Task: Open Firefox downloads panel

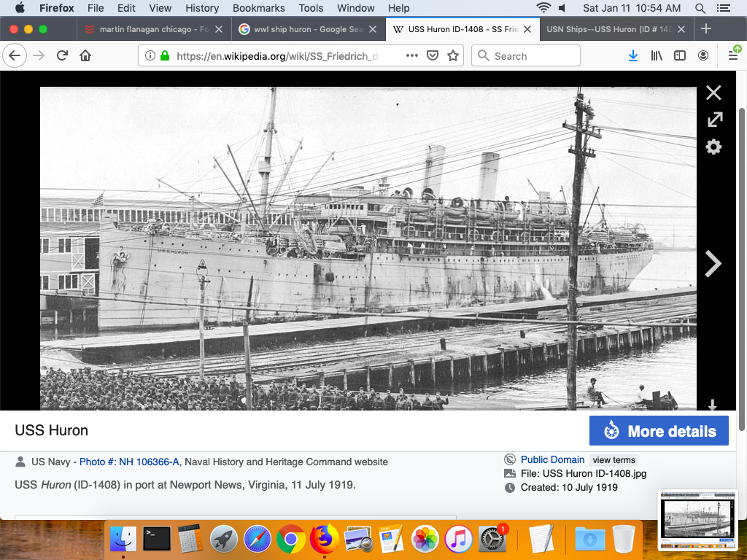Action: [x=633, y=55]
